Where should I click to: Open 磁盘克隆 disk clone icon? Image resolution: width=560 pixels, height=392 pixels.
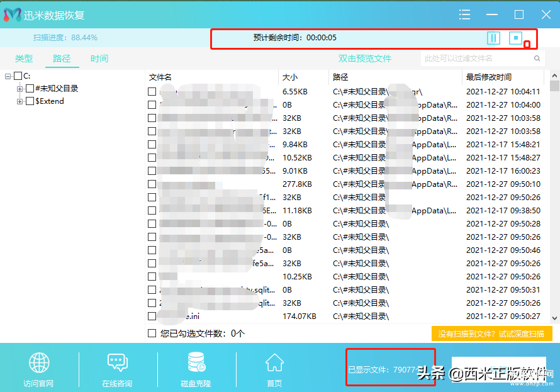click(x=196, y=362)
